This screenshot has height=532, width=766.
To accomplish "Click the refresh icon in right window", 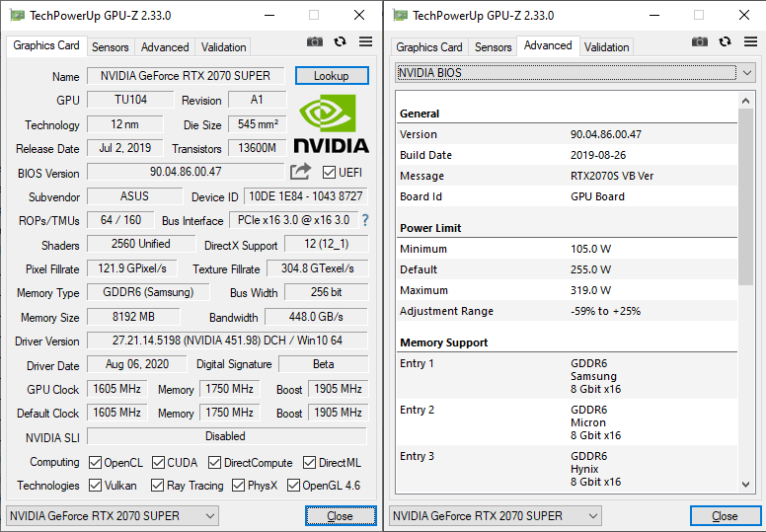I will coord(725,42).
